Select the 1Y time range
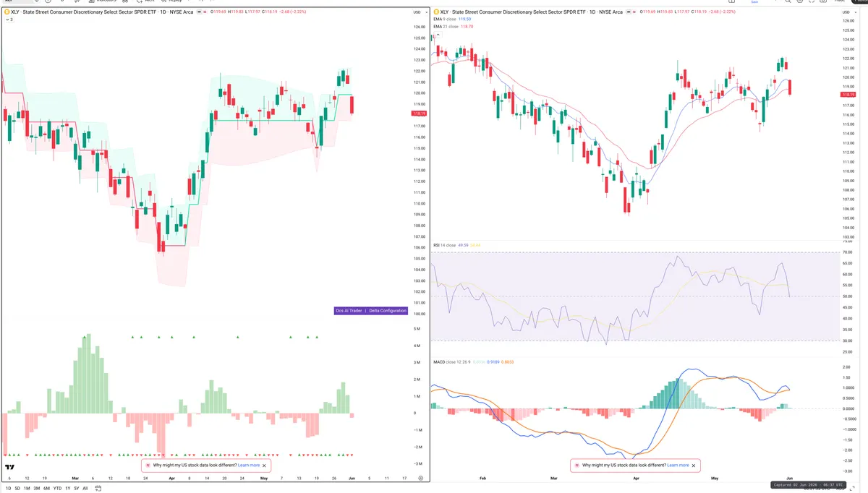Viewport: 868px width, 493px height. [x=68, y=489]
